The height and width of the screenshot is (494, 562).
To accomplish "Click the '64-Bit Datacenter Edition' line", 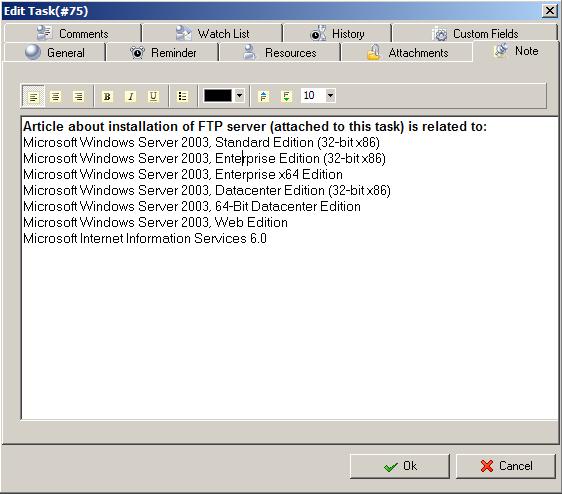I will coord(192,206).
